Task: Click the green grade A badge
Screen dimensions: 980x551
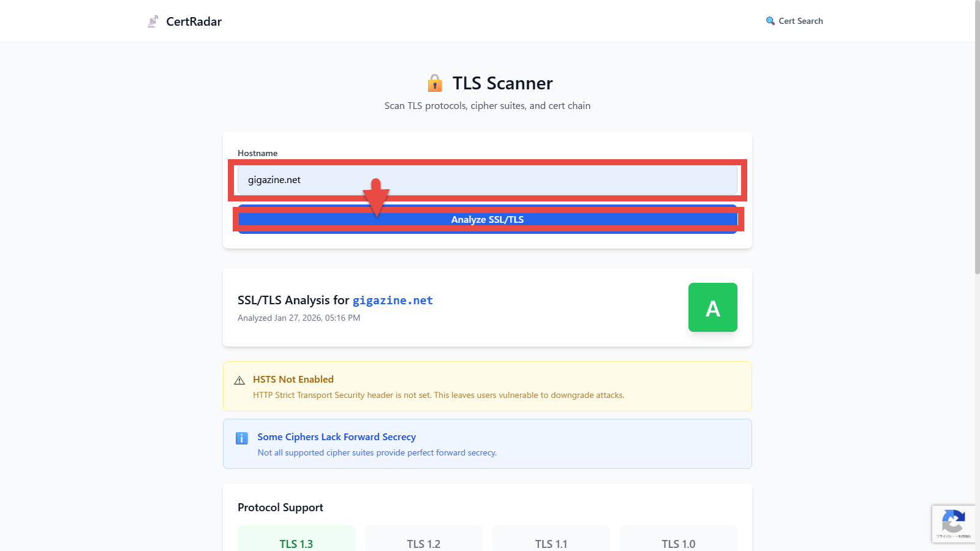Action: (x=712, y=307)
